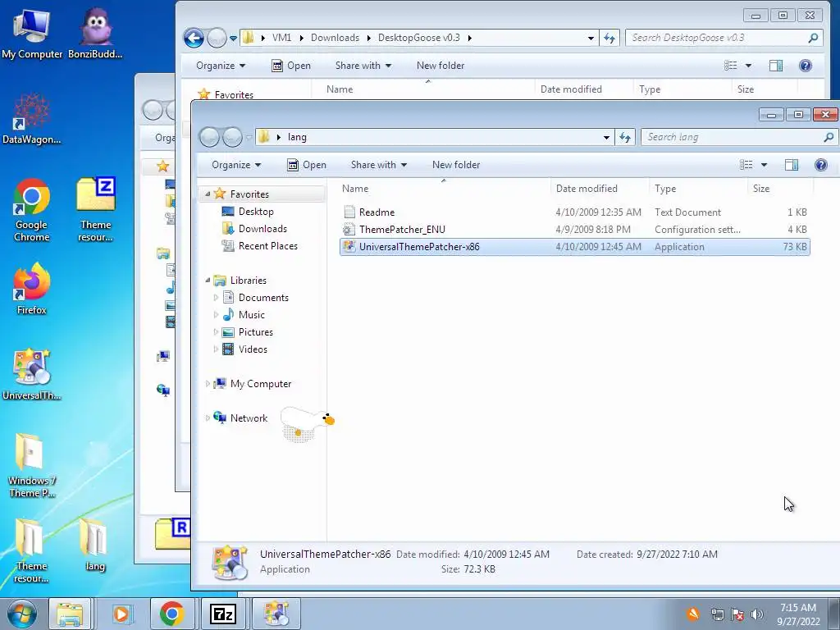This screenshot has width=840, height=630.
Task: Open My Computer desktop icon
Action: [32, 33]
